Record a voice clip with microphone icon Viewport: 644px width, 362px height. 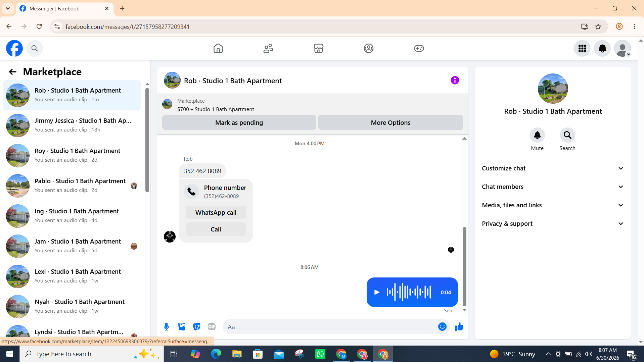[x=167, y=327]
